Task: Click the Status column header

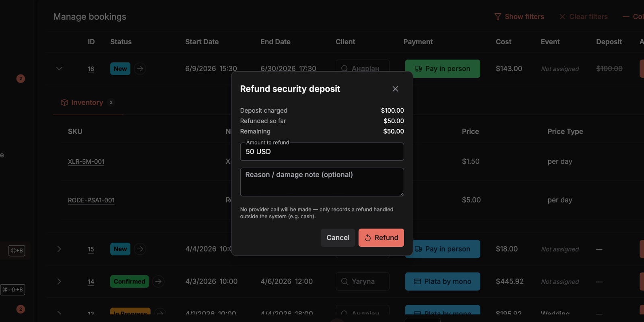Action: pos(121,42)
